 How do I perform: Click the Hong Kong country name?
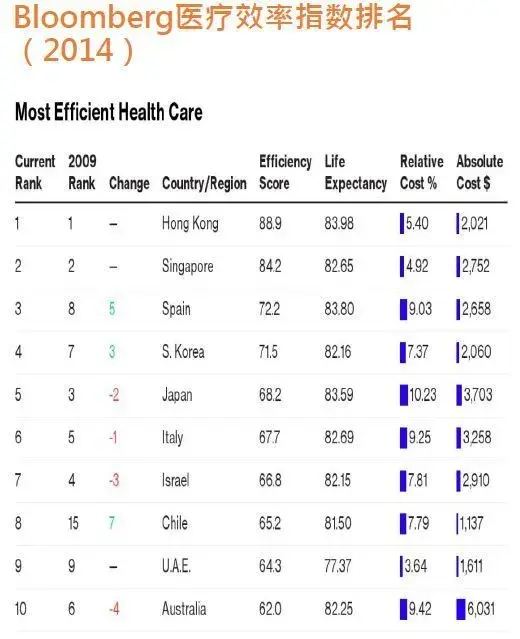(x=190, y=224)
